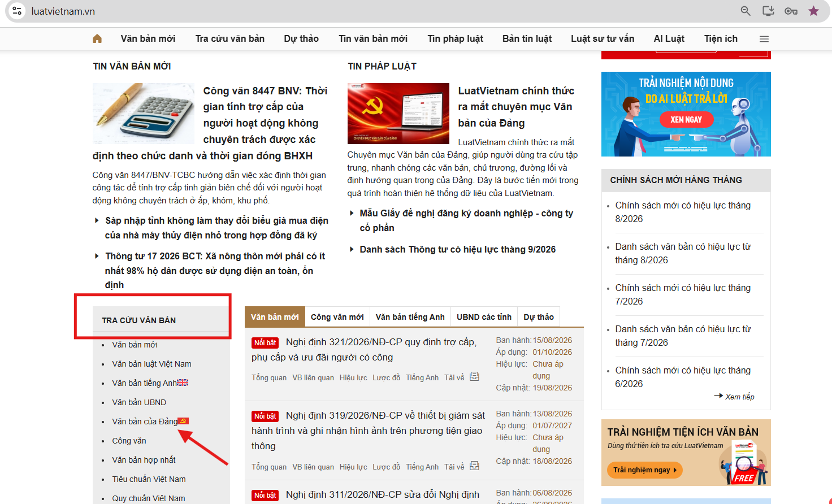Screen dimensions: 832x504
Task: Click the red Party flag article thumbnail
Action: coord(398,114)
